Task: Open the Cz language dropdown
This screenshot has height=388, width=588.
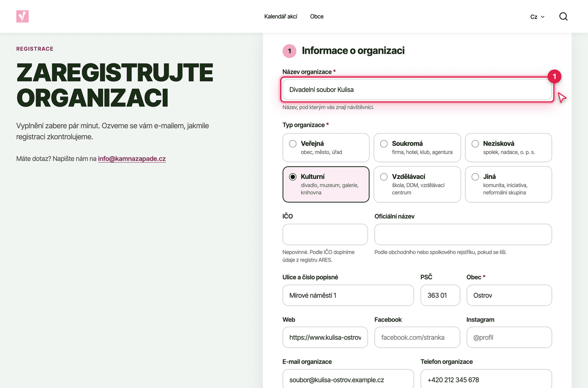Action: (x=537, y=17)
